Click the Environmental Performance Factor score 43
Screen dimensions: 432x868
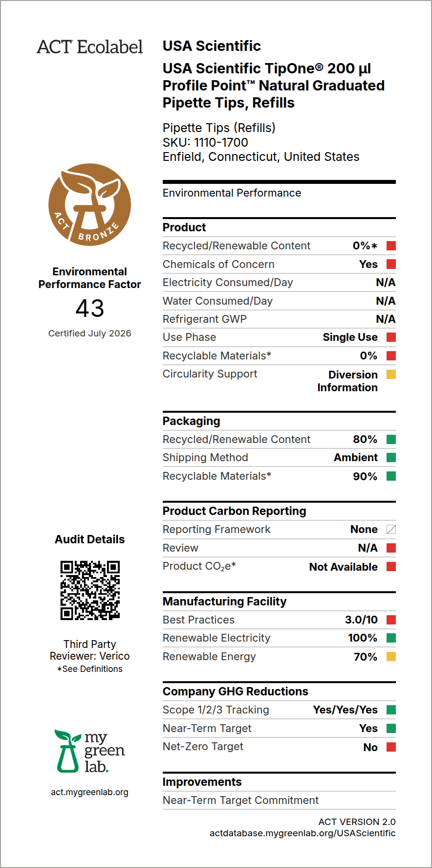pyautogui.click(x=90, y=308)
